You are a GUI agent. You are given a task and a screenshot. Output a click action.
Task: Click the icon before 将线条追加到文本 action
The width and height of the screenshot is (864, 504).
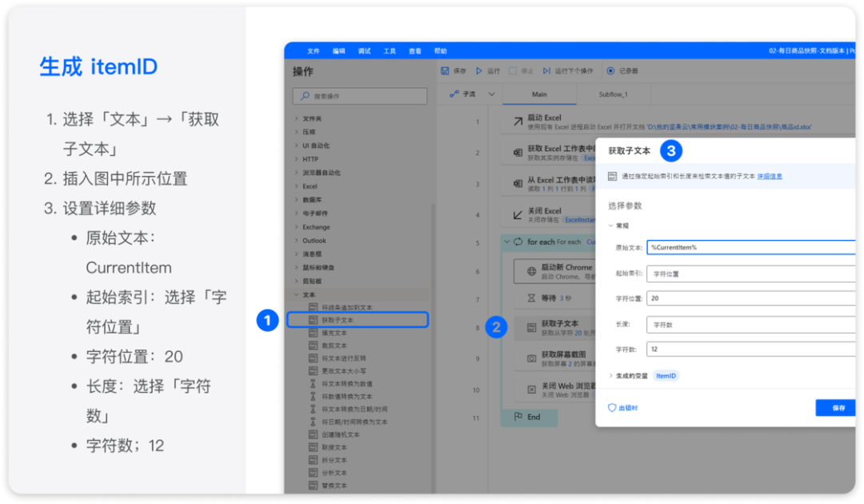[x=313, y=307]
